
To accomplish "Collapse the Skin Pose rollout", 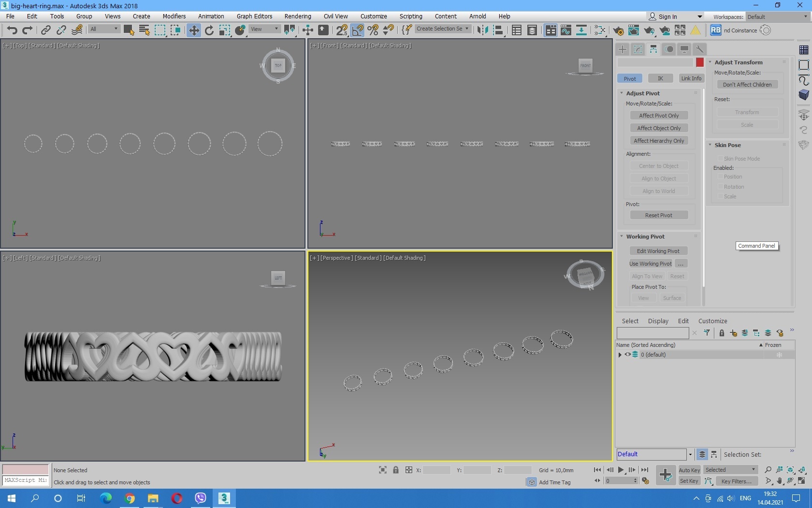I will coord(727,145).
